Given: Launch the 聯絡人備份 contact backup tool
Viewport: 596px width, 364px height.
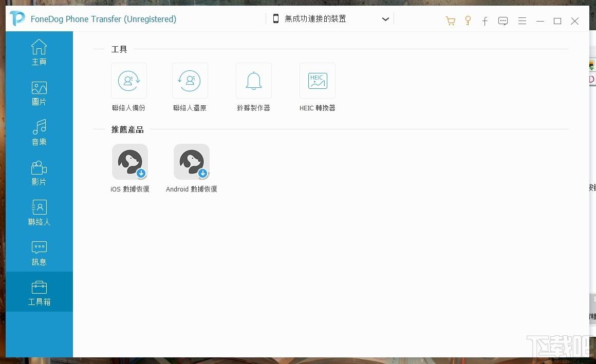Looking at the screenshot, I should point(129,81).
